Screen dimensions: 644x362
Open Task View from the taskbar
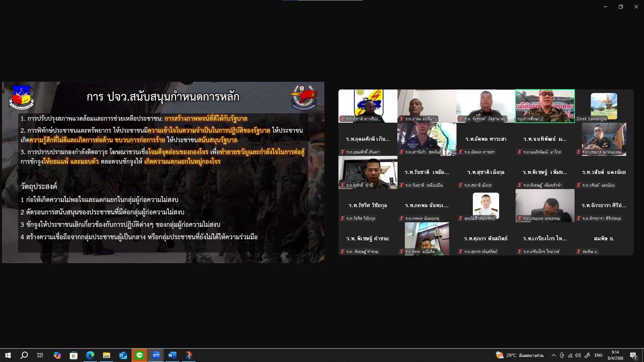40,355
